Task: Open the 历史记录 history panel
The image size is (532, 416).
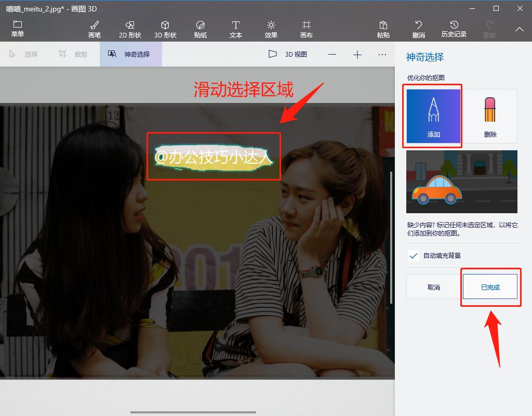Action: (x=454, y=29)
